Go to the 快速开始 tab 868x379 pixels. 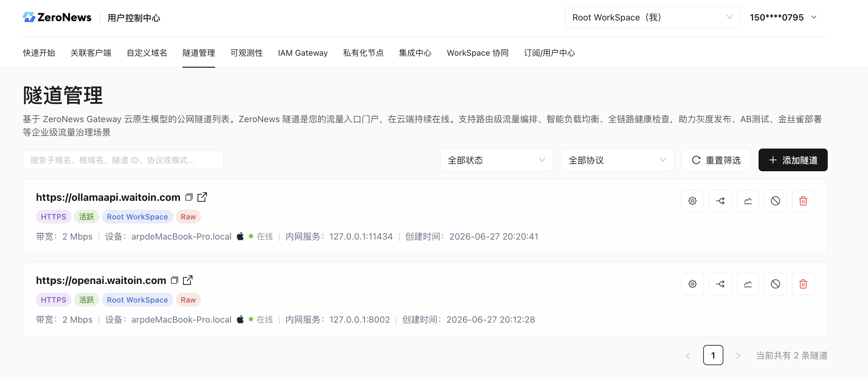39,53
